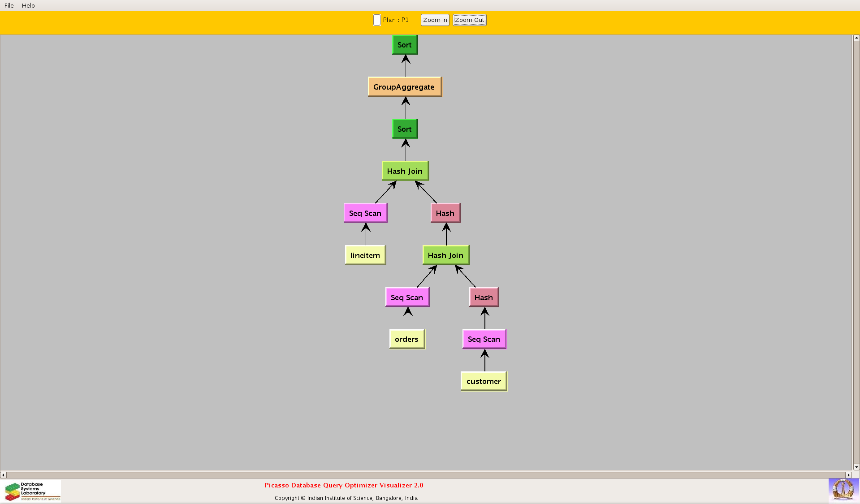Click the Sort node below GroupAggregate
Screen dimensions: 860x504
405,129
